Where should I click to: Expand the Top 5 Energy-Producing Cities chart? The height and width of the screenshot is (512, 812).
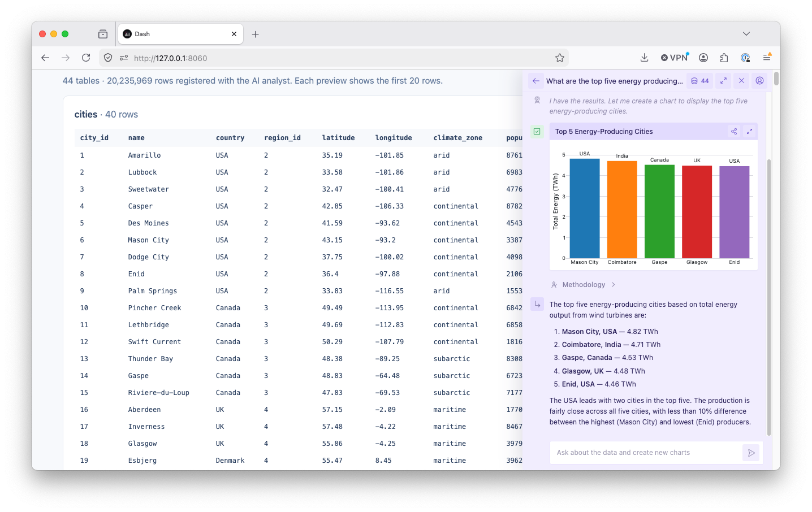tap(749, 131)
